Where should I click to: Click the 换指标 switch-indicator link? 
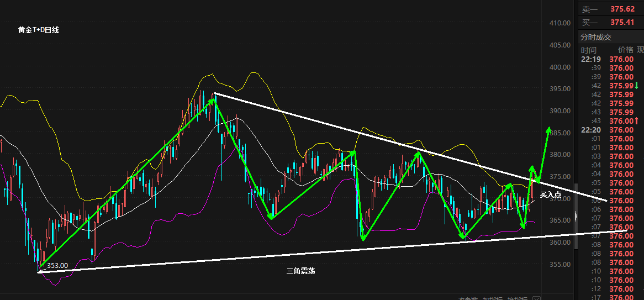pyautogui.click(x=519, y=299)
